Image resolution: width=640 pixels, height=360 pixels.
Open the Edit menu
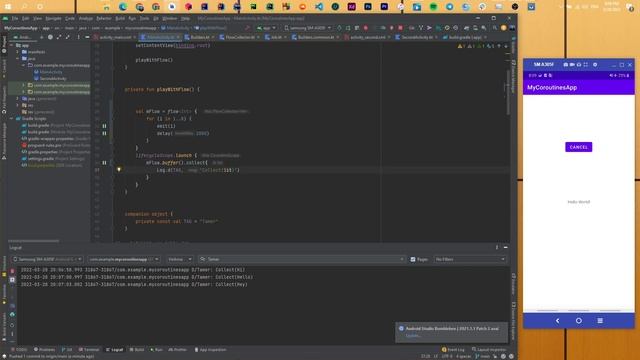(x=25, y=18)
